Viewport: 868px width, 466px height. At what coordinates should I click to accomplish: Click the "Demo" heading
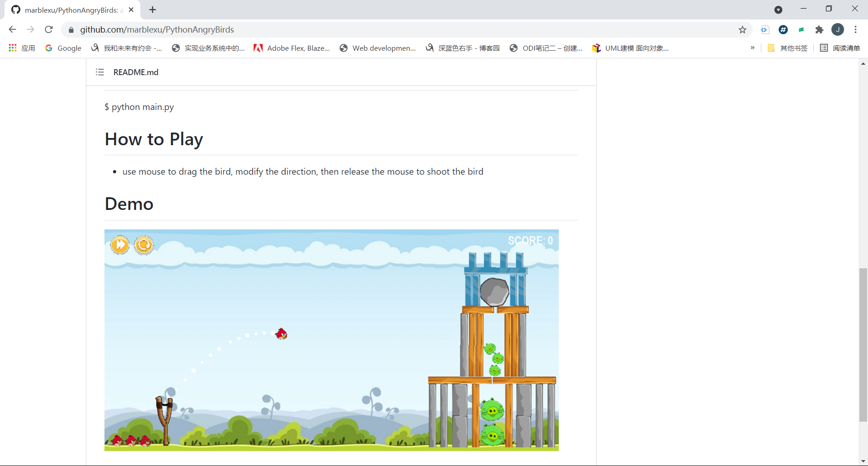(129, 204)
